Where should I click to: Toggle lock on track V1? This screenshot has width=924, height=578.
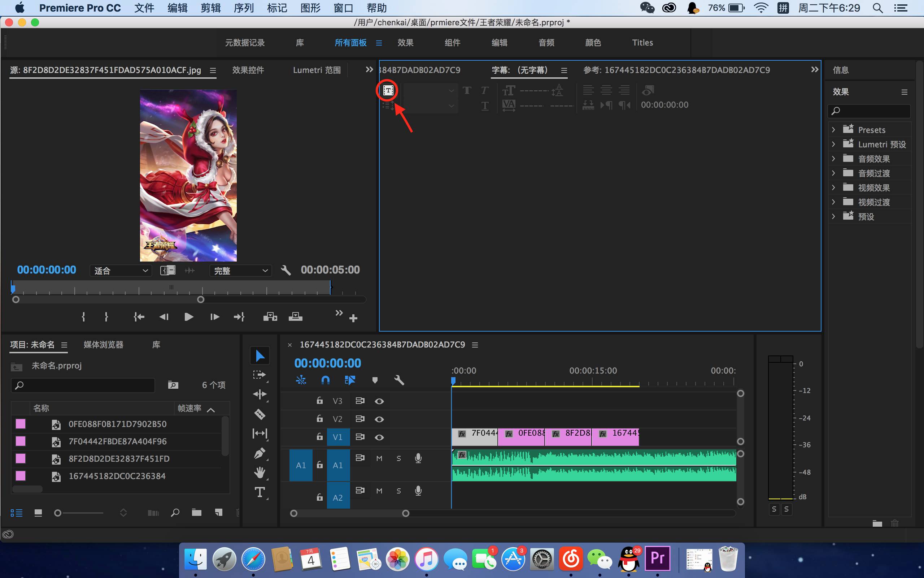click(319, 436)
